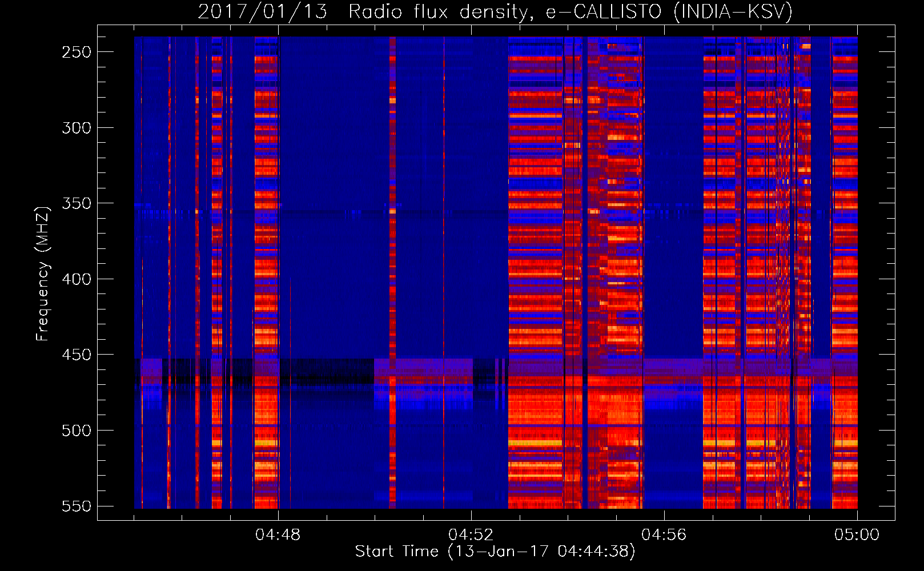Click the 'Start Time (13-Jan-17 04:44:38)' axis label
This screenshot has height=571, width=924.
pos(495,552)
